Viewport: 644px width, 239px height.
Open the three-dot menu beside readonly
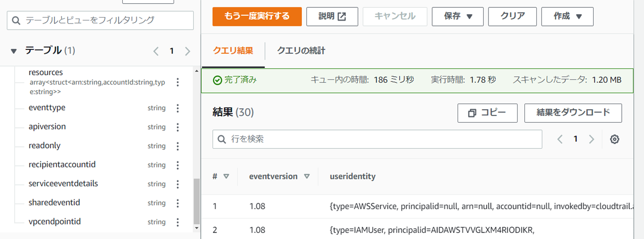(178, 146)
